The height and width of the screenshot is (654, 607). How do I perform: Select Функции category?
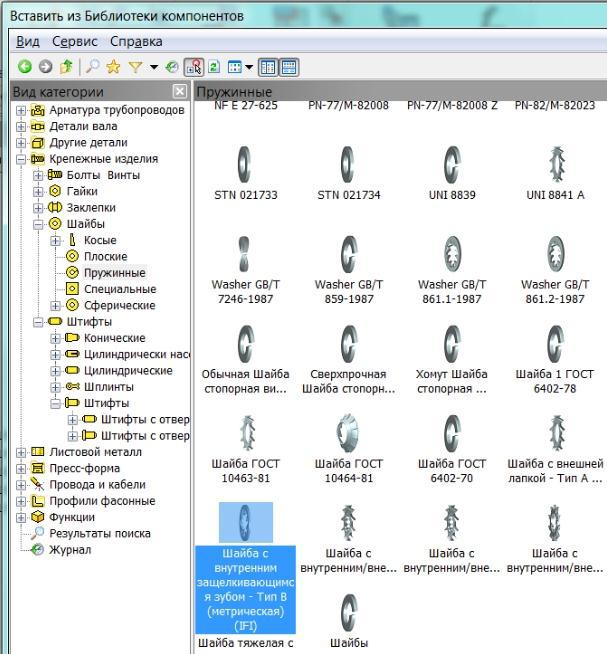[72, 517]
